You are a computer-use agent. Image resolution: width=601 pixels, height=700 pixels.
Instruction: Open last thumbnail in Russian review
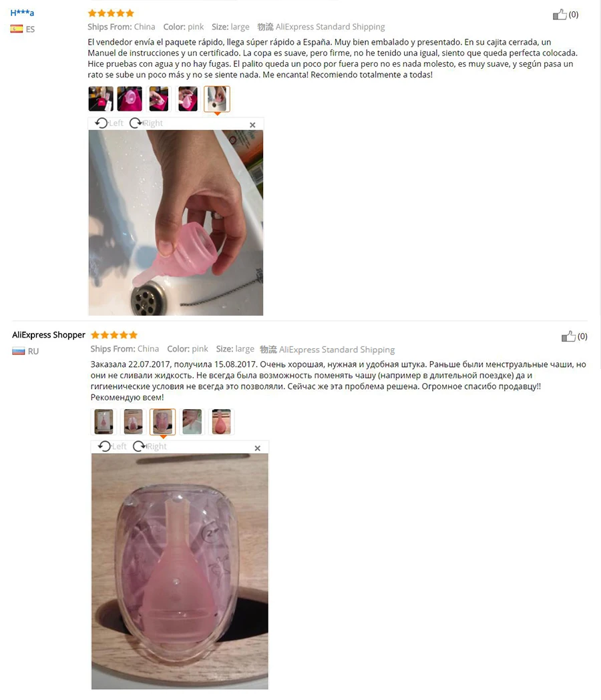pos(222,422)
